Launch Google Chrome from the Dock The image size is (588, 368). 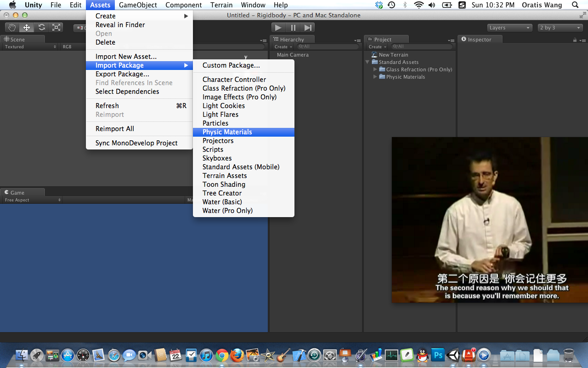point(222,355)
